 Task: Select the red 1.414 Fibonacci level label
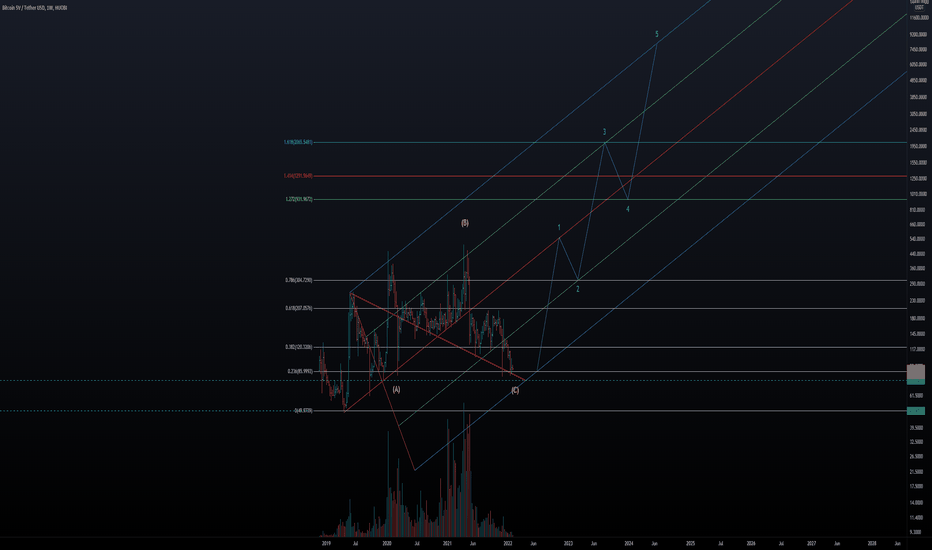298,176
